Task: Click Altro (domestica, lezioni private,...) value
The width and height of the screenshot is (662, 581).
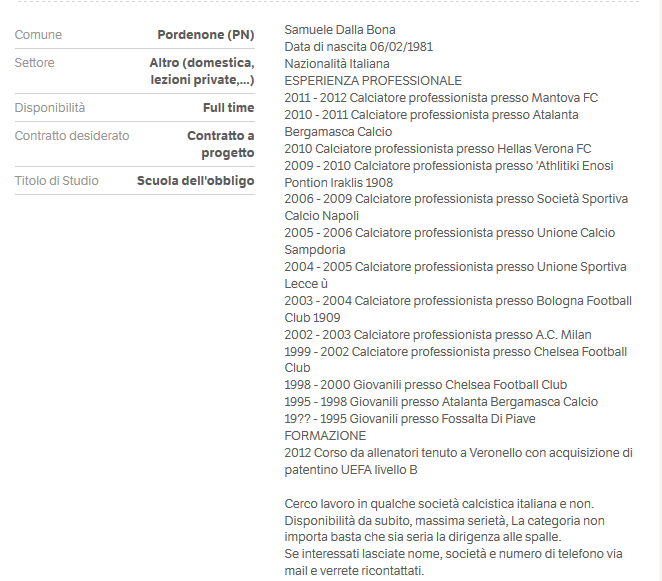Action: tap(202, 71)
